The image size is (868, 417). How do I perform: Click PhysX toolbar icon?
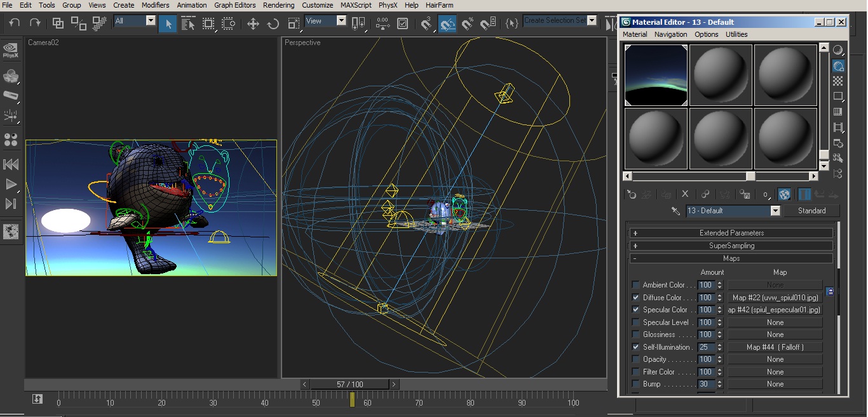click(x=10, y=51)
